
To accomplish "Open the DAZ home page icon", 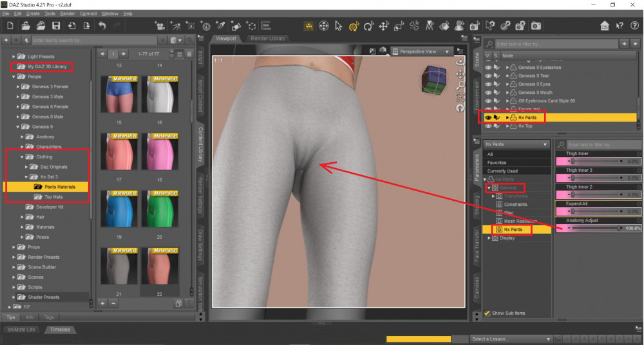I will point(604,26).
